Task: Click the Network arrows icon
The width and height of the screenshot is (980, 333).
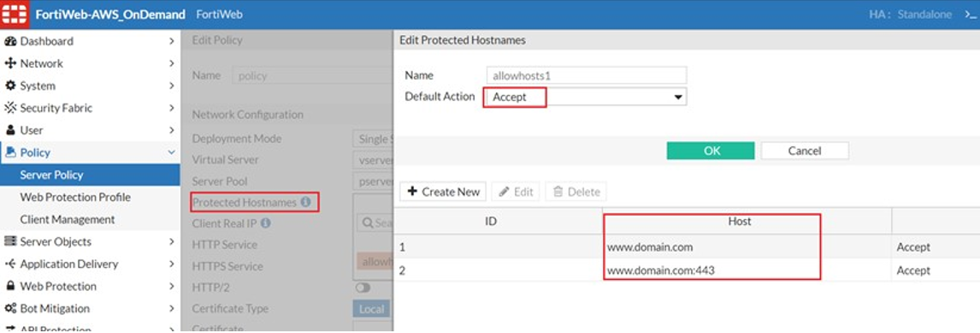Action: [x=10, y=63]
